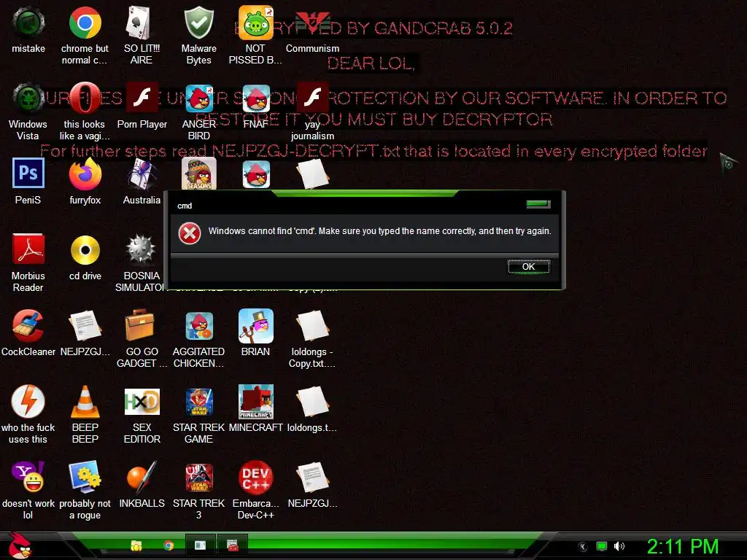
Task: Open the 'GO GO GADGET ...' briefcase icon
Action: (x=142, y=338)
